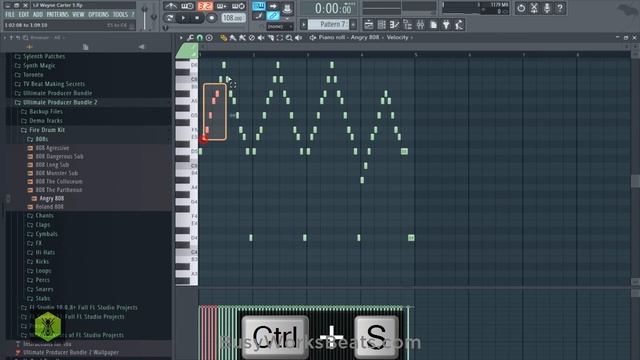The height and width of the screenshot is (360, 640).
Task: Open the Piano roll toolbar icon
Action: coord(394,25)
